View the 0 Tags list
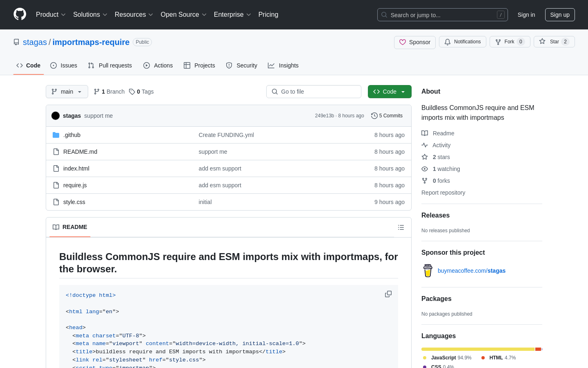 (x=141, y=92)
